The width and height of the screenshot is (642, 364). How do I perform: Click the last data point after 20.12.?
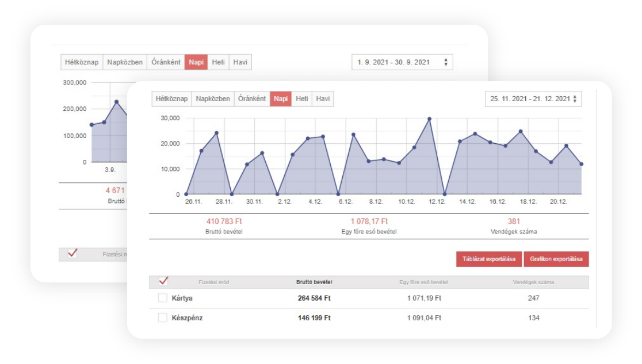[582, 164]
